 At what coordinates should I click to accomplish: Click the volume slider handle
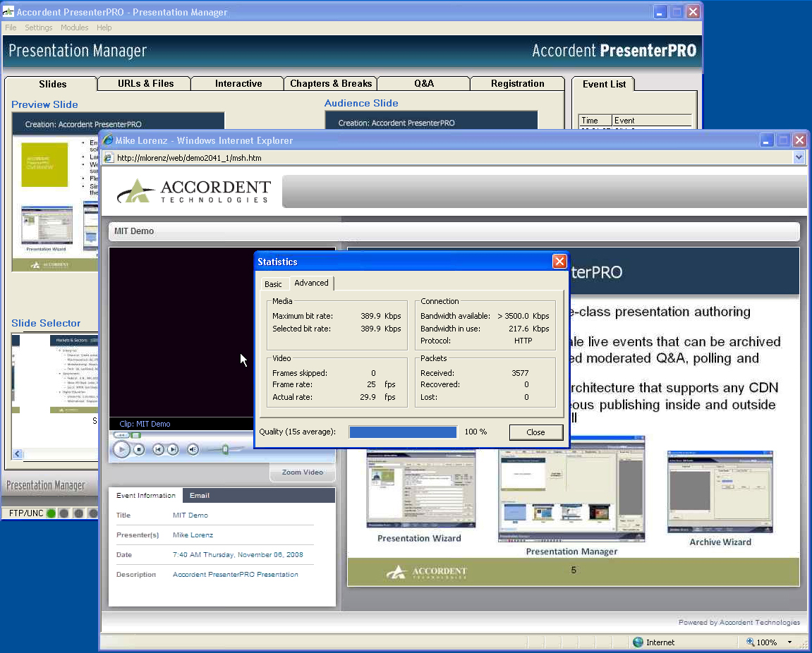[225, 449]
